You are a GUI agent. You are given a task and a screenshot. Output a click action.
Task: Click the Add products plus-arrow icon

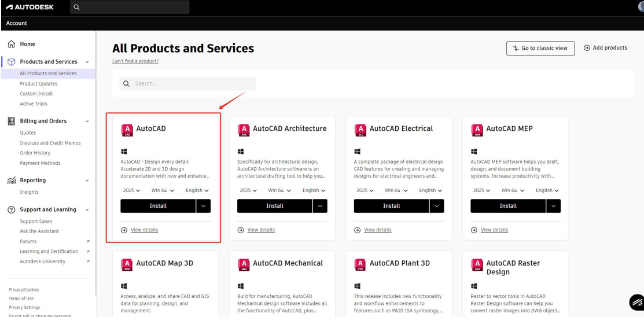coord(587,48)
